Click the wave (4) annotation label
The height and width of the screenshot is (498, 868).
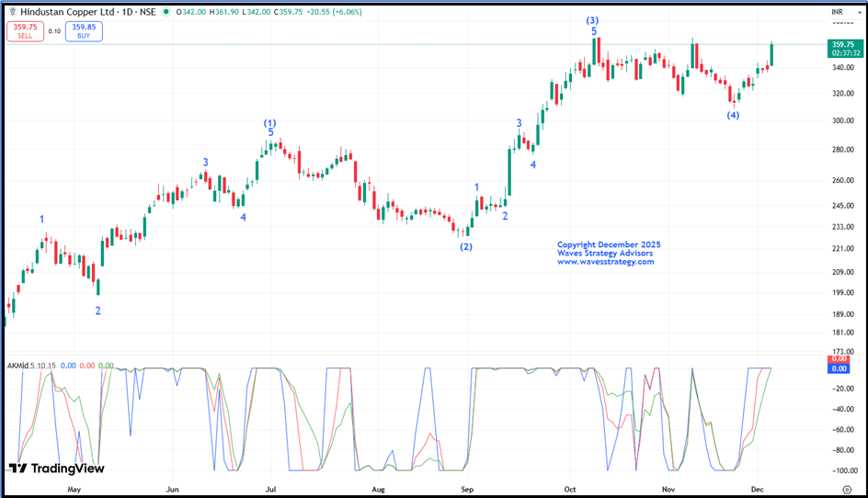tap(733, 115)
